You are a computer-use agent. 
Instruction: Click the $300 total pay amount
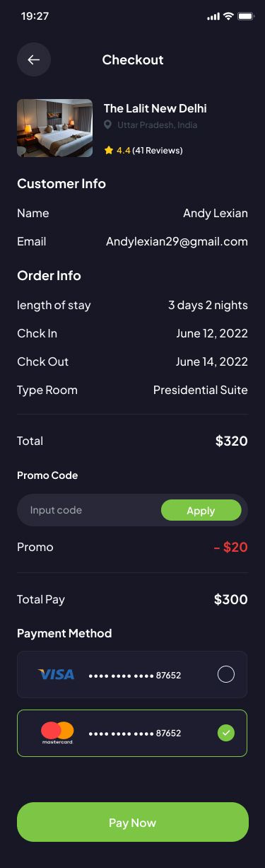coord(231,599)
